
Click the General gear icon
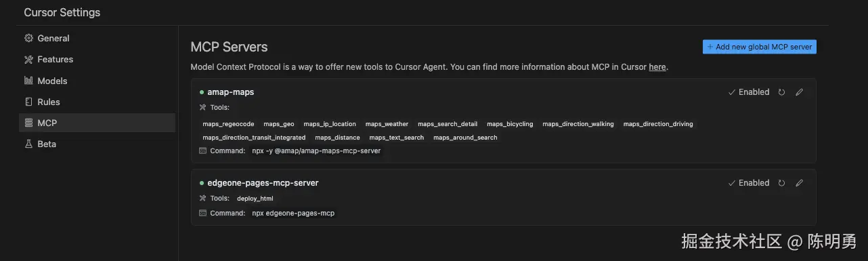[x=28, y=39]
